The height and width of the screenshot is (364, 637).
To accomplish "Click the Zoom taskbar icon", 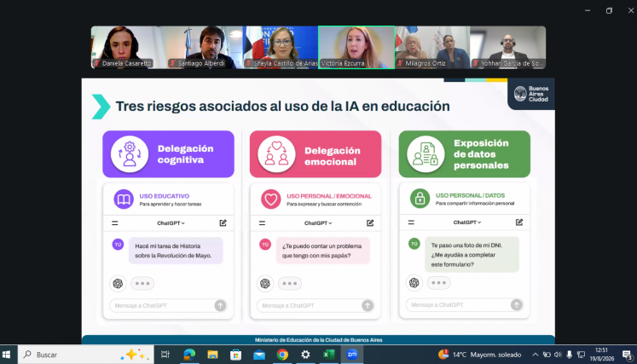I will 352,355.
